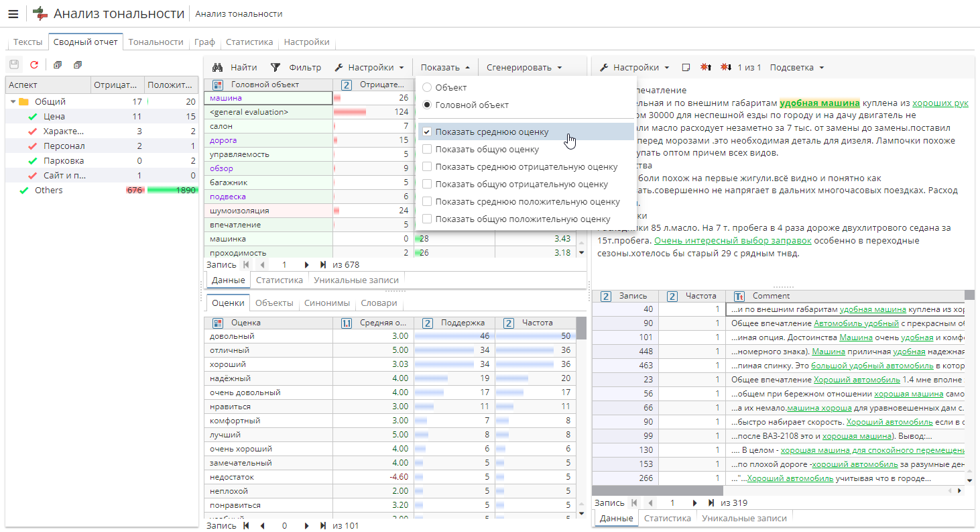Open Настройки dropdown in objects toolbar
The width and height of the screenshot is (980, 532).
tap(369, 67)
